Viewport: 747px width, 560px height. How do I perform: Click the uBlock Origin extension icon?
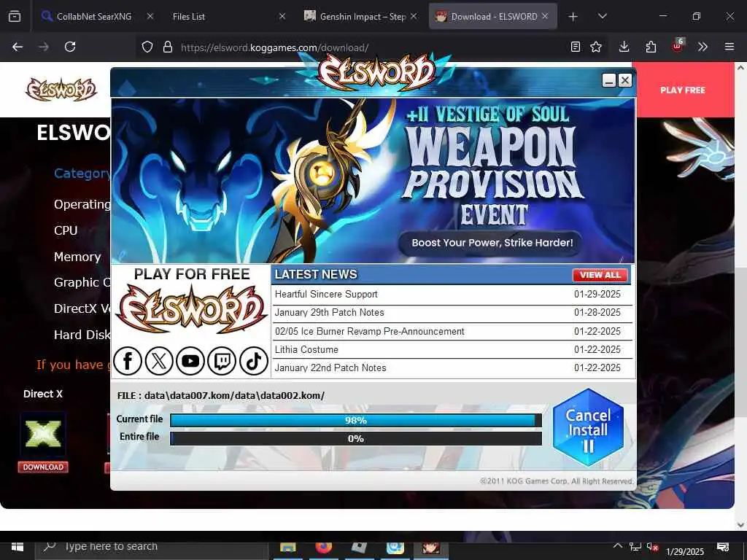coord(678,46)
